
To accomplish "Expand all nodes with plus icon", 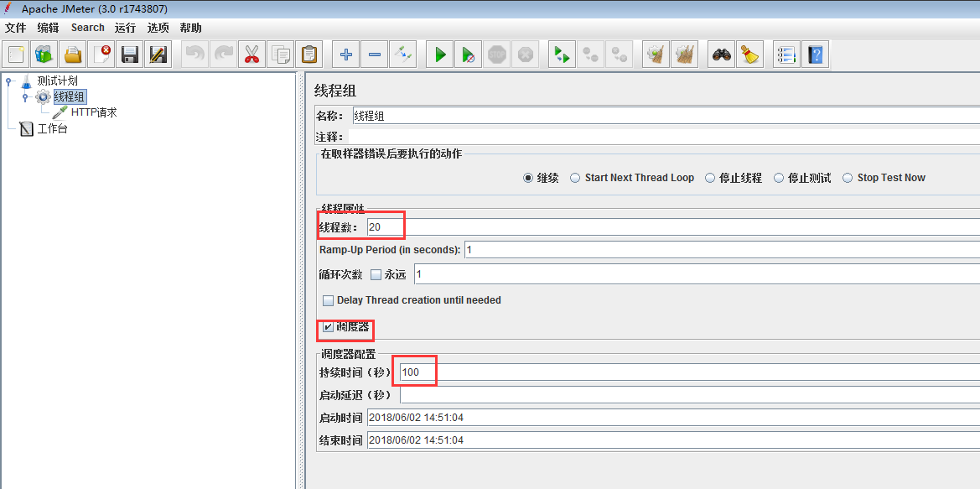I will click(x=345, y=55).
